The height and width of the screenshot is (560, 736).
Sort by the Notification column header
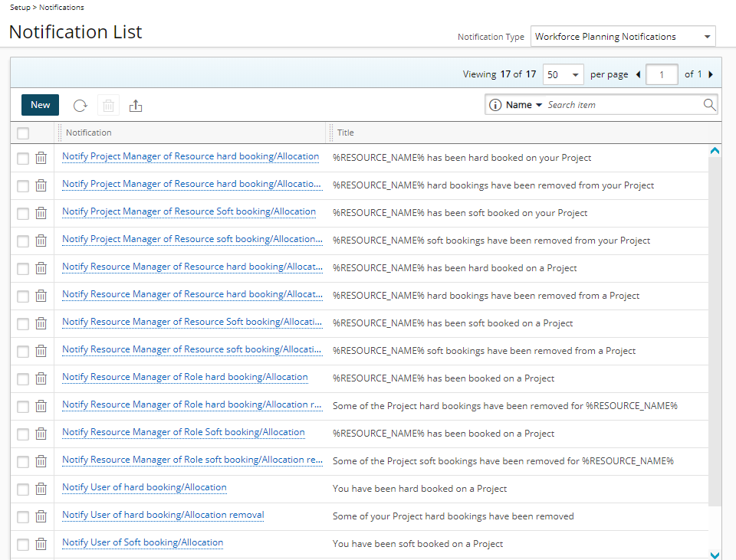pyautogui.click(x=89, y=133)
